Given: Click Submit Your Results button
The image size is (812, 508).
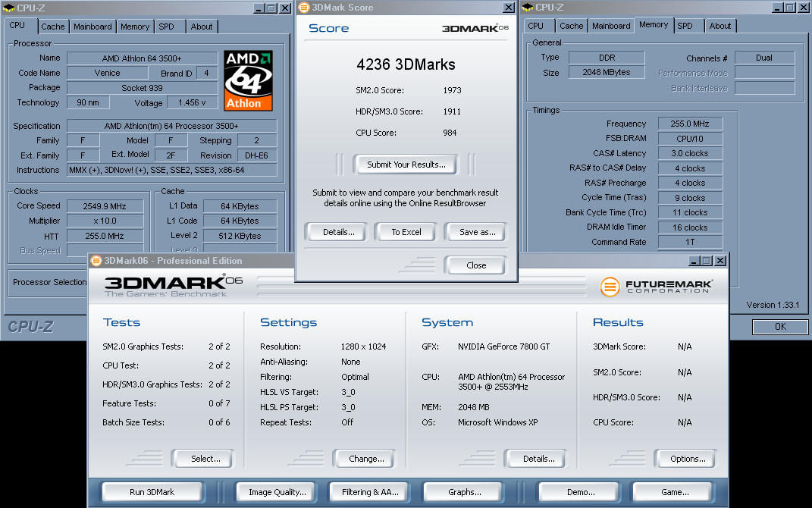Looking at the screenshot, I should (406, 165).
